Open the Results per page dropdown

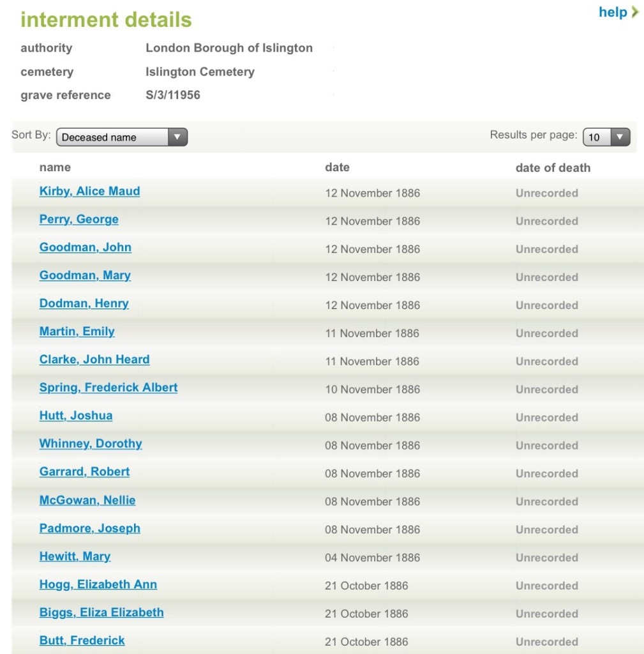[x=606, y=137]
